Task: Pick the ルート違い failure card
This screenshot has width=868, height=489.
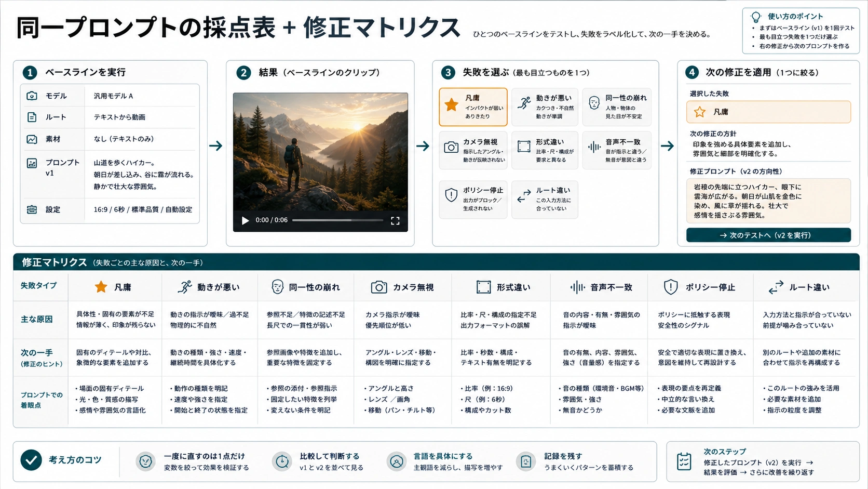Action: [x=545, y=199]
